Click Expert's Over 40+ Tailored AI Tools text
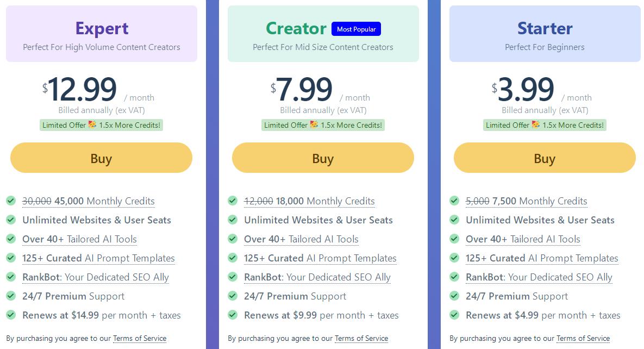Image resolution: width=644 pixels, height=349 pixels. (79, 239)
